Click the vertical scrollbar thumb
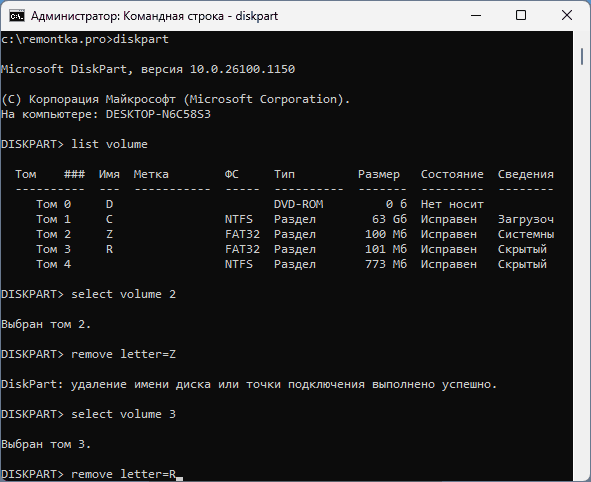Viewport: 591px width, 482px height. coord(582,57)
